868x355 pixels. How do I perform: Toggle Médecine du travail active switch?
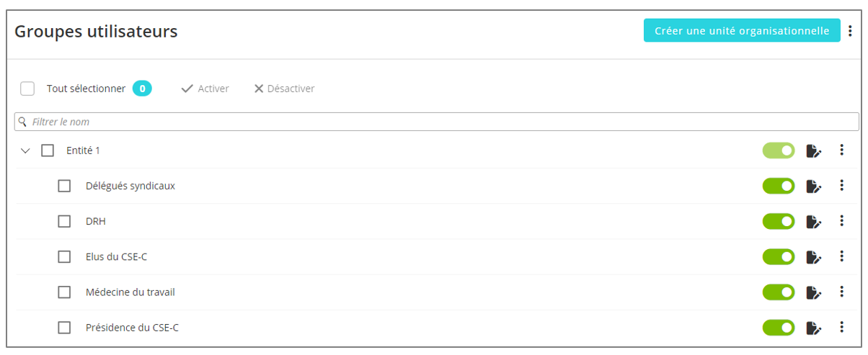(779, 292)
